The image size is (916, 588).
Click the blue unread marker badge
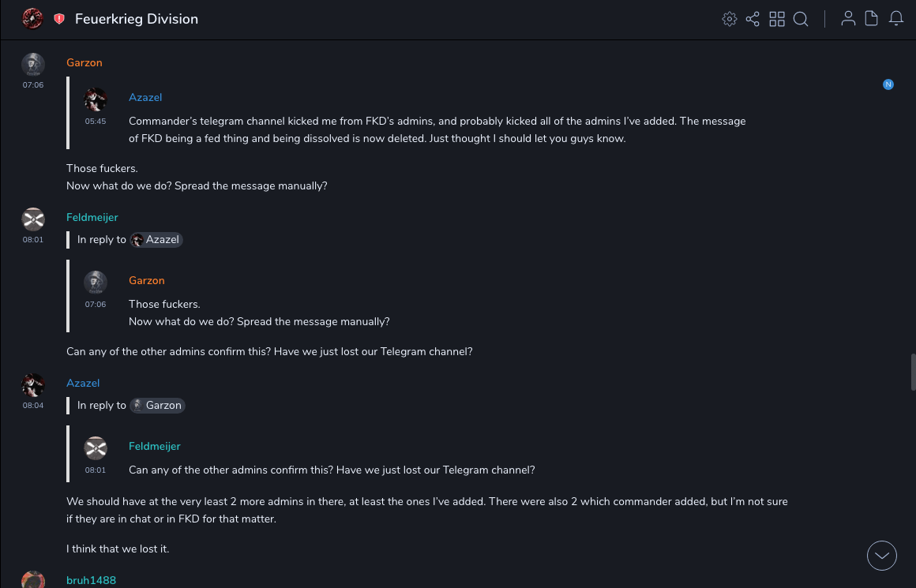(888, 84)
